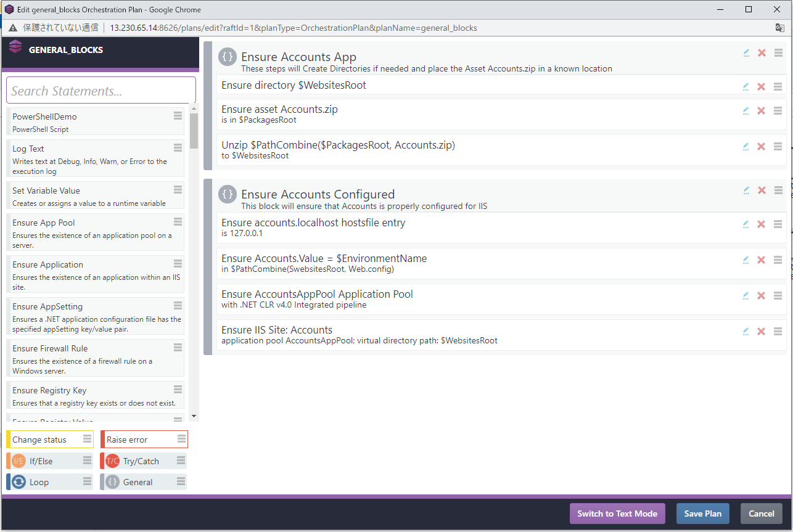Click handle icon on AccountsAppPool Application Pool row

pyautogui.click(x=778, y=296)
